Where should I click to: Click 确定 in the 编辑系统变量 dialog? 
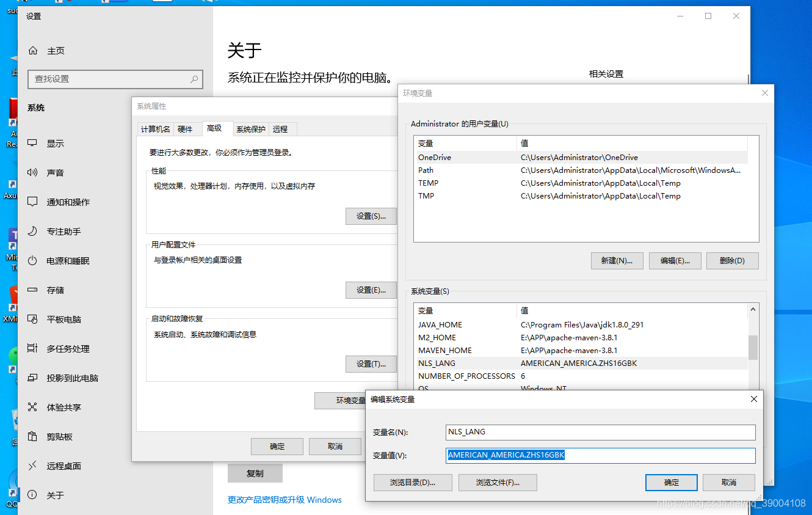671,482
